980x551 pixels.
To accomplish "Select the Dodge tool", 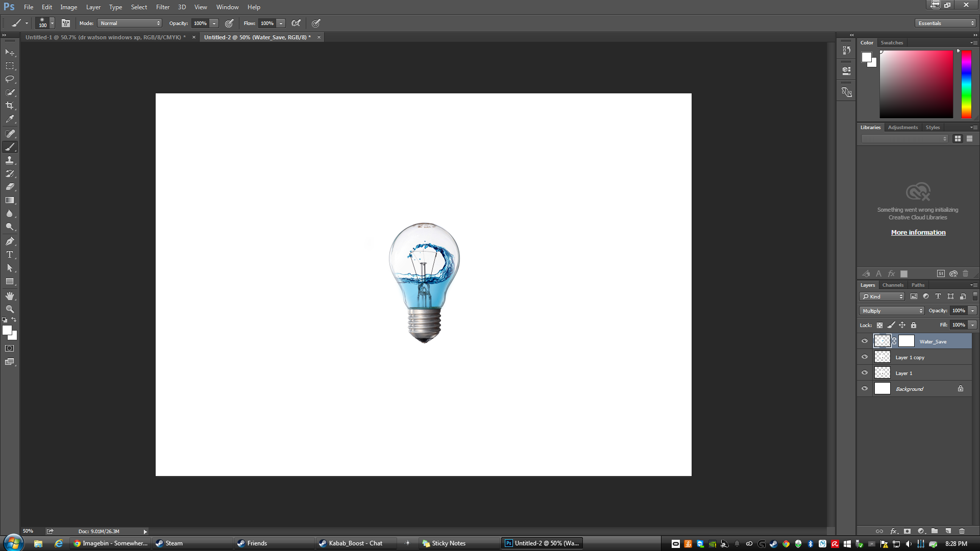I will 10,227.
